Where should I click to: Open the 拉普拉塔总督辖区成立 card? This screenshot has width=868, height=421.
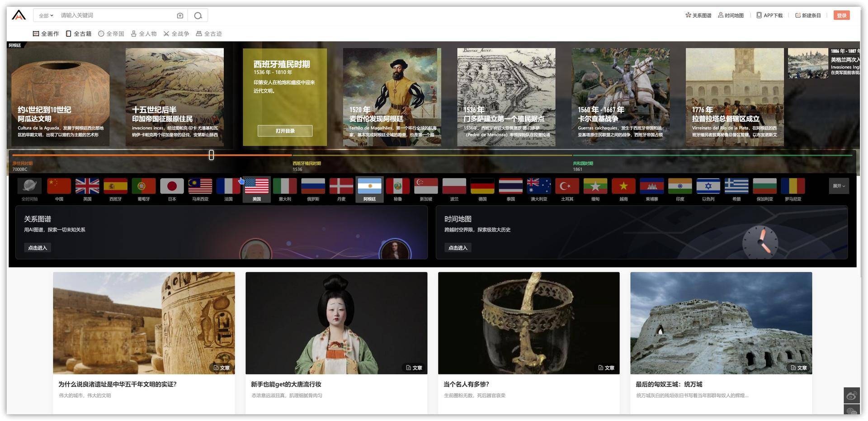[735, 97]
